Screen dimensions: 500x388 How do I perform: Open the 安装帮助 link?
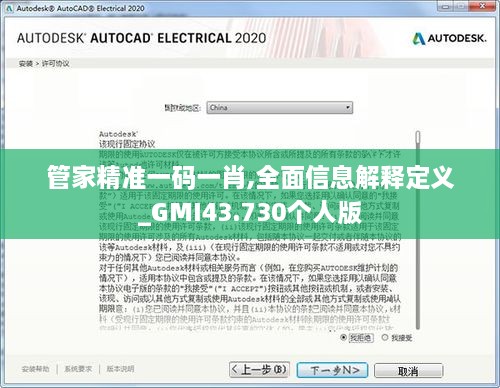35,369
